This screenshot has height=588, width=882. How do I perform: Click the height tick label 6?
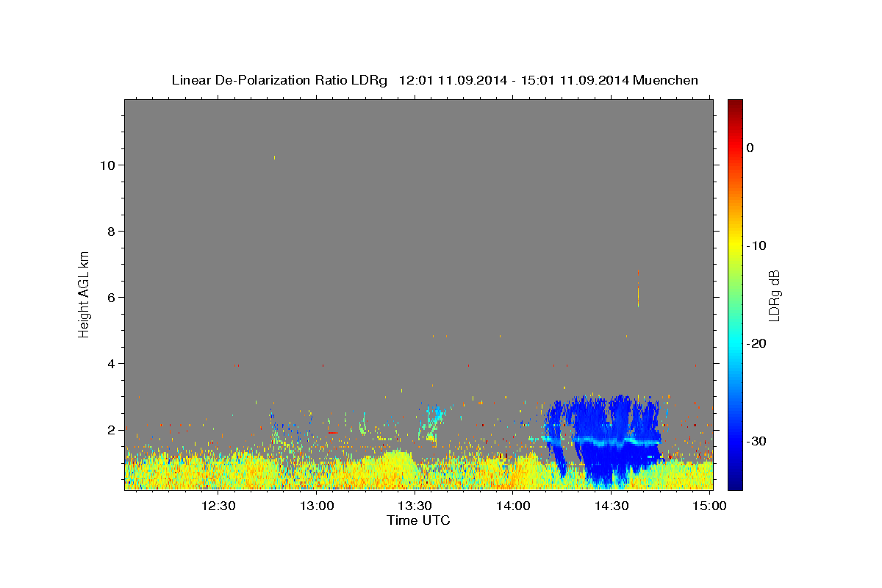pos(111,298)
